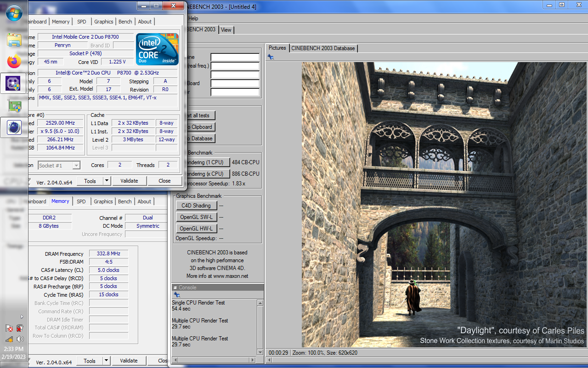Viewport: 588px width, 368px height.
Task: Click the www.maxon.net info text
Action: tap(231, 276)
